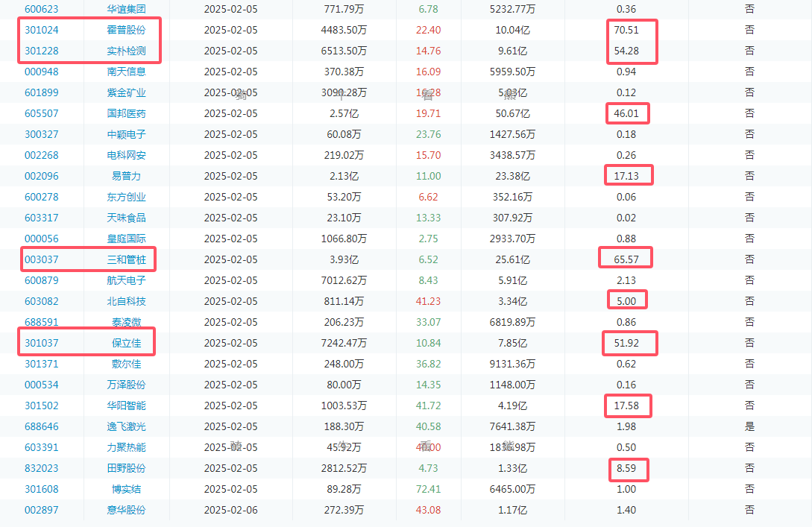Open stock code 301037 link
This screenshot has height=527, width=812.
tap(42, 343)
